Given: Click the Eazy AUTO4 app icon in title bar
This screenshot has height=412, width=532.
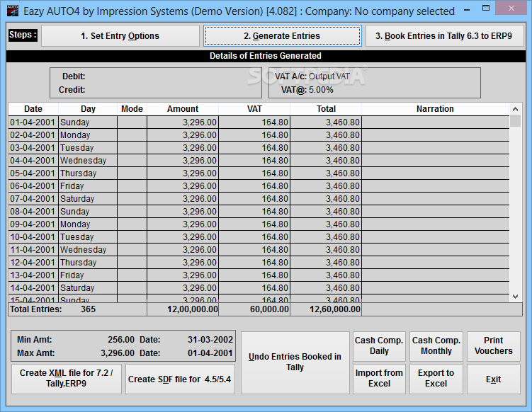Looking at the screenshot, I should pyautogui.click(x=13, y=11).
